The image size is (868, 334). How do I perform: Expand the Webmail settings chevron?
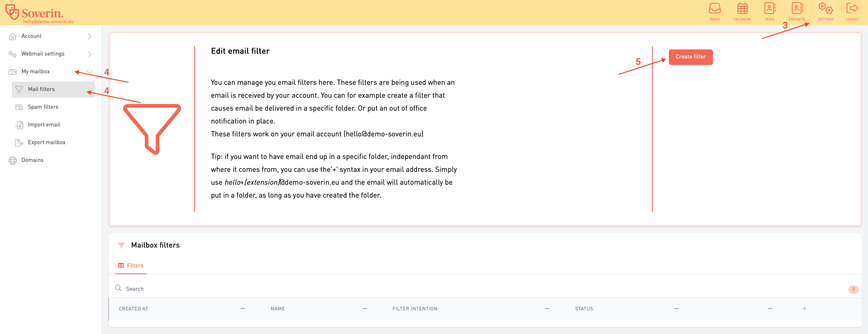[x=90, y=54]
